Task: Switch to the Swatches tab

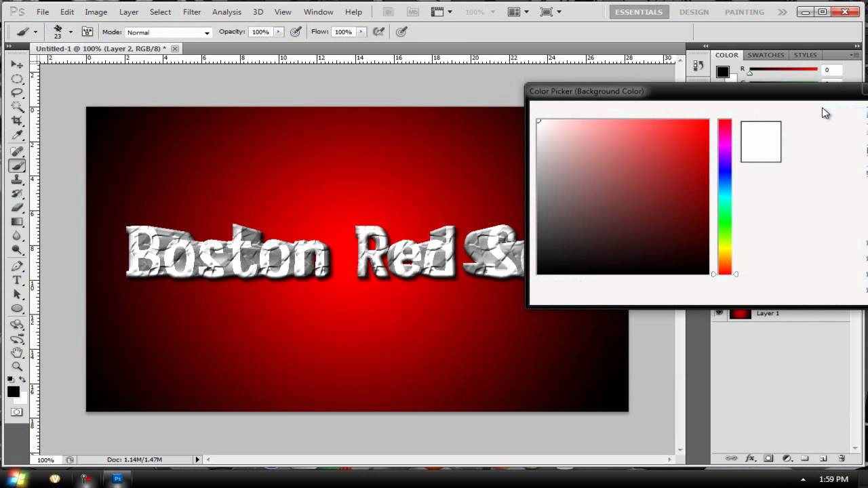Action: pos(766,55)
